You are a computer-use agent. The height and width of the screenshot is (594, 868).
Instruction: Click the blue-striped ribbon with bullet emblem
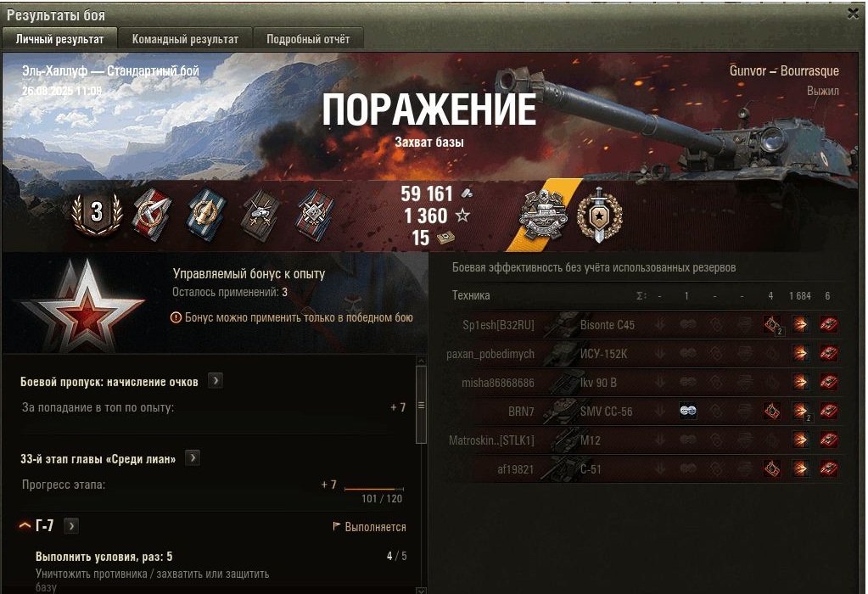click(206, 214)
